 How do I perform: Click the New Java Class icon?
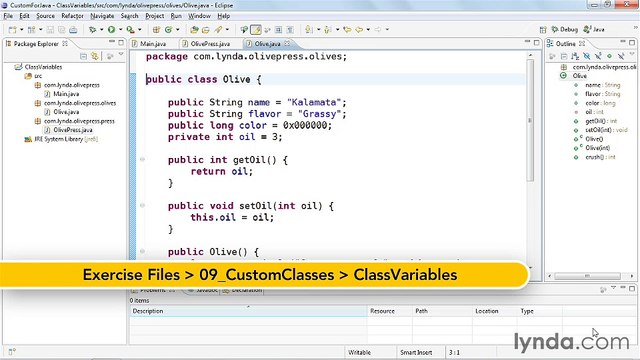tap(168, 30)
